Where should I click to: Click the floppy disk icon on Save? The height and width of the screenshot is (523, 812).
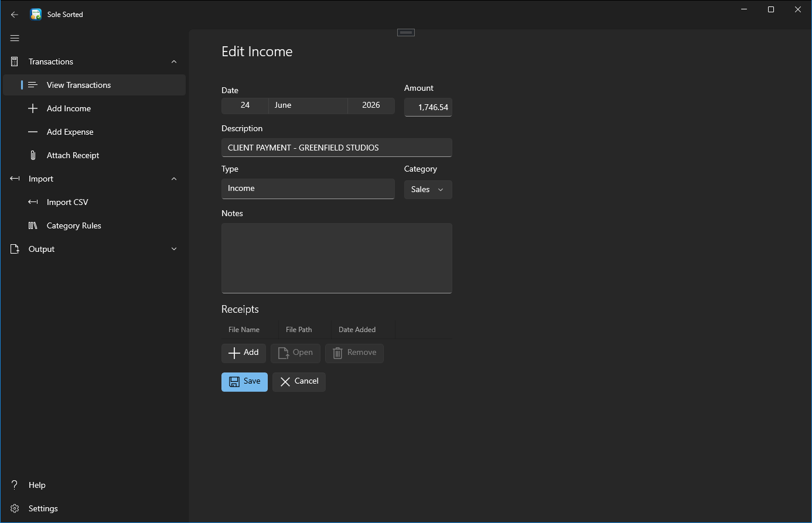(234, 382)
